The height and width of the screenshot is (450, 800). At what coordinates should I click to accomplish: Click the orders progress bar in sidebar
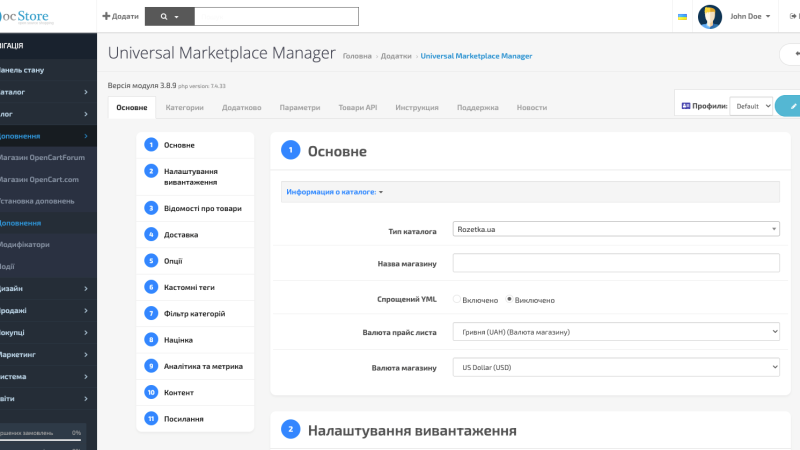point(41,439)
